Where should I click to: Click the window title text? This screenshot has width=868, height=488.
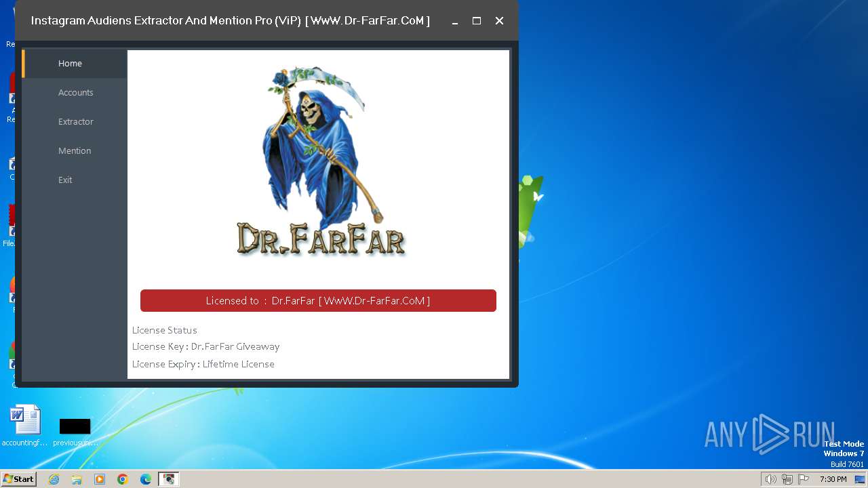(231, 21)
